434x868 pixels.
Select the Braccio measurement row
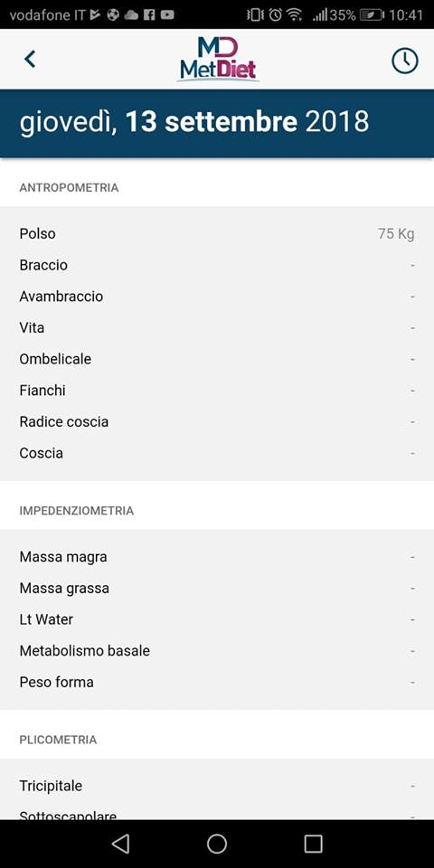pos(217,265)
